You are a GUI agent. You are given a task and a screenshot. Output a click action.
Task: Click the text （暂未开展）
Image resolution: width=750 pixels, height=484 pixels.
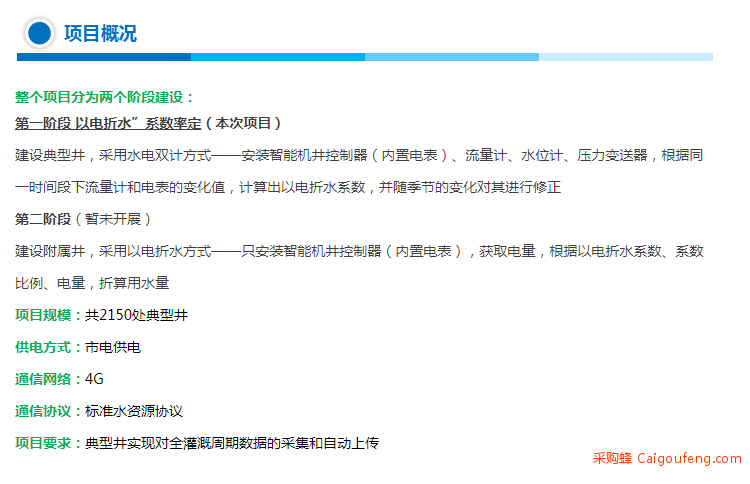point(113,219)
